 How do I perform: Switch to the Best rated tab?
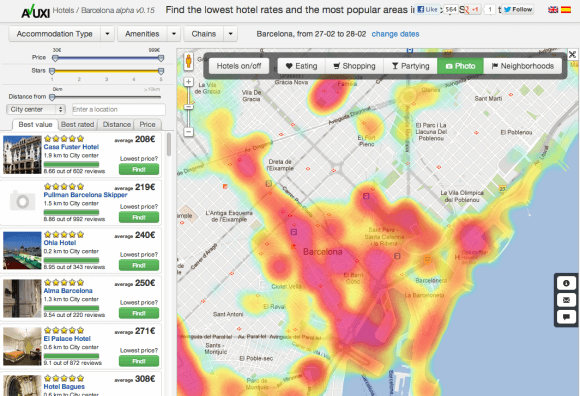click(x=78, y=125)
